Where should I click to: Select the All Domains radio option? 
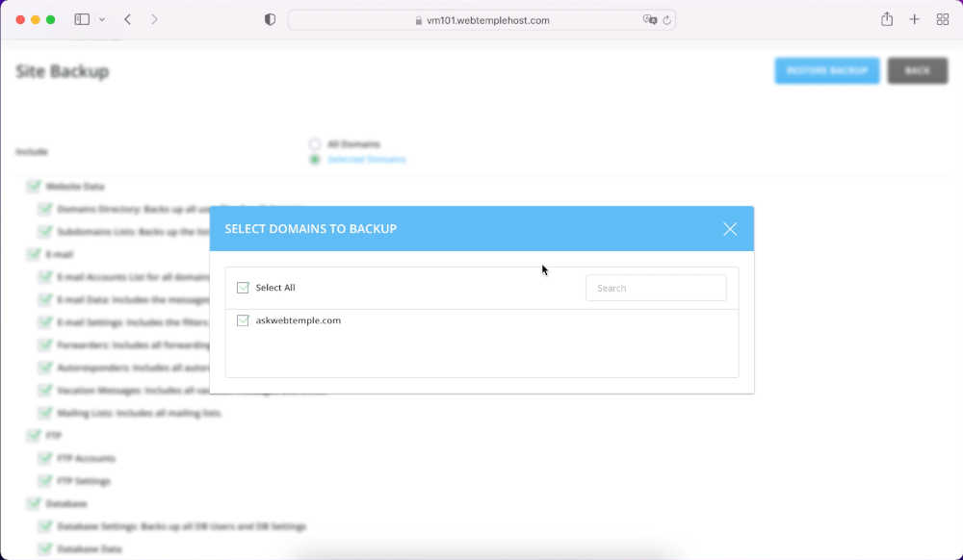pyautogui.click(x=315, y=144)
